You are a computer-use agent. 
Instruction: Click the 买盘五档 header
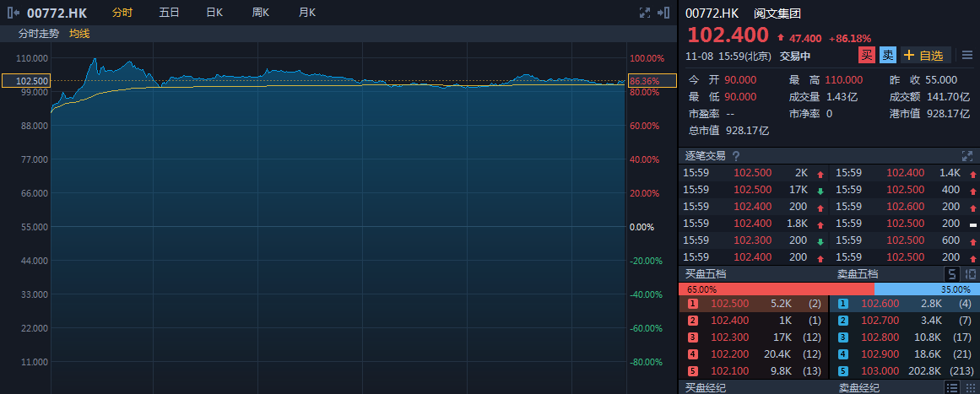pos(706,274)
